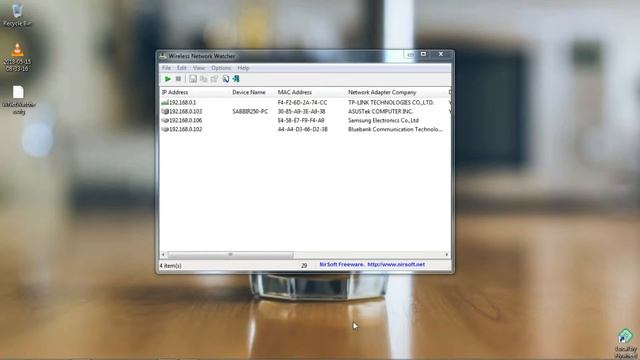Click the scrollbar right arrow

(447, 255)
